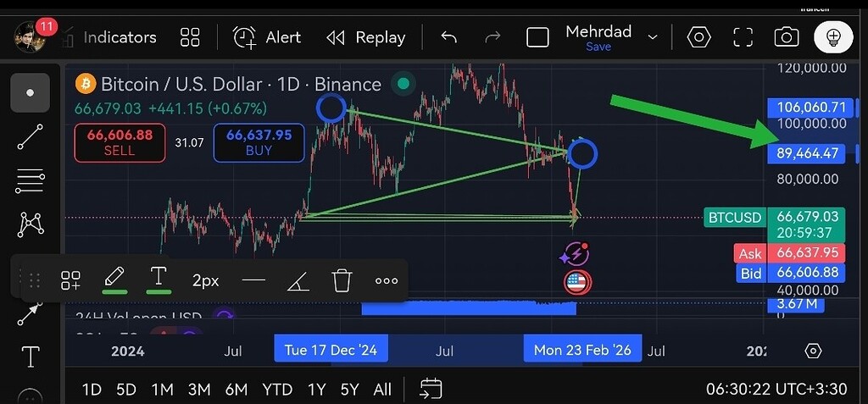Image resolution: width=868 pixels, height=404 pixels.
Task: Open the go to date calendar icon
Action: coord(431,389)
